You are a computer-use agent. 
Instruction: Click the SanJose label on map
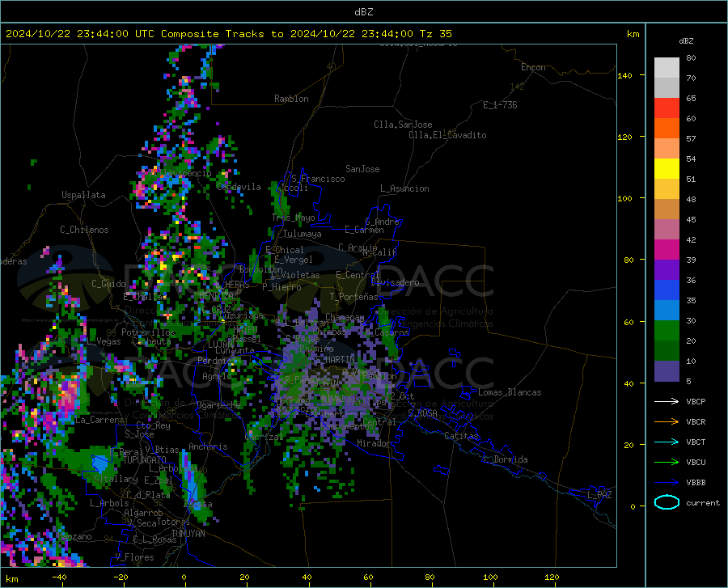[362, 169]
